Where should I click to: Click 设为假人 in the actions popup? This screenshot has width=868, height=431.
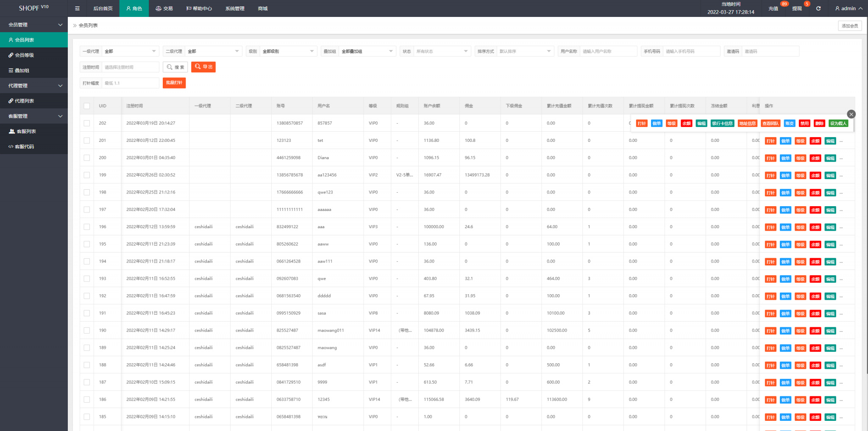pos(838,124)
